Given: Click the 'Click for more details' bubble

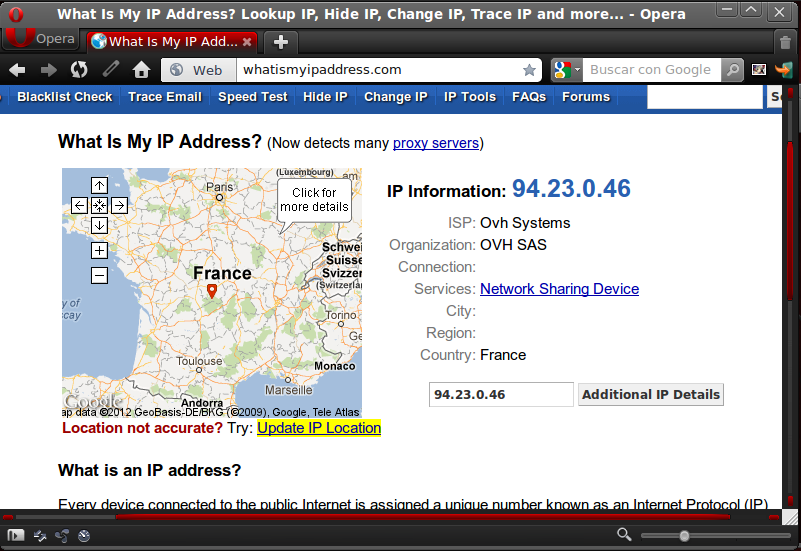Looking at the screenshot, I should (314, 200).
